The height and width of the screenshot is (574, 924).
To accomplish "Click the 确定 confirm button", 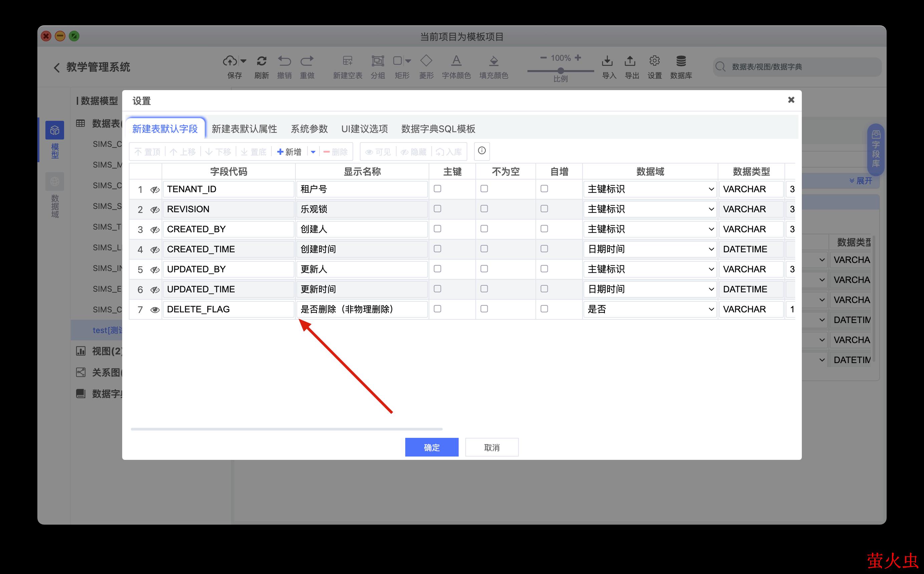I will (431, 447).
